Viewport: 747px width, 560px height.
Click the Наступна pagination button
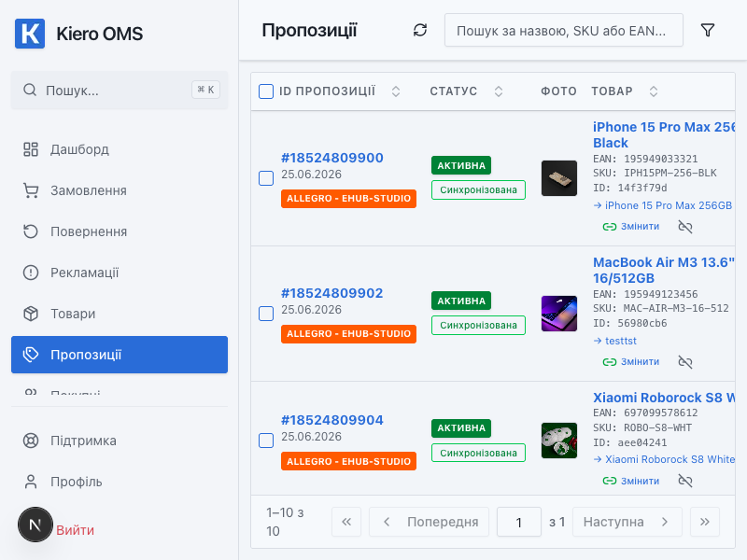627,522
